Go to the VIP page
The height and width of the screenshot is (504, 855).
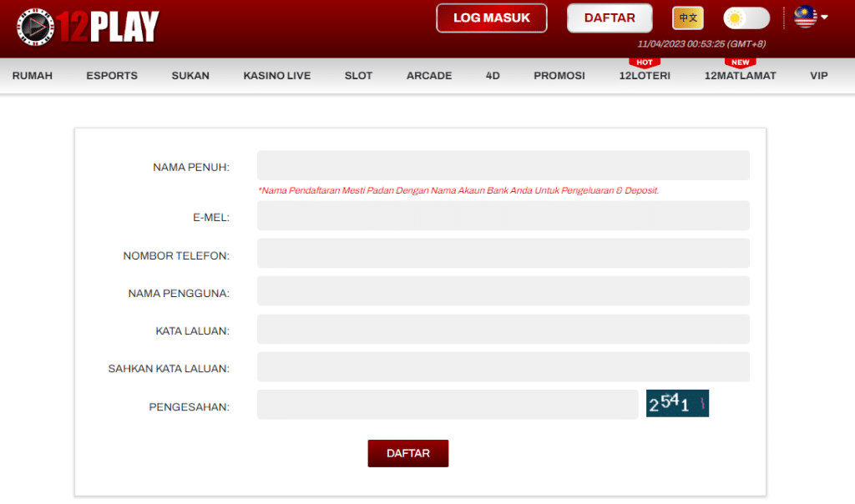click(x=818, y=76)
